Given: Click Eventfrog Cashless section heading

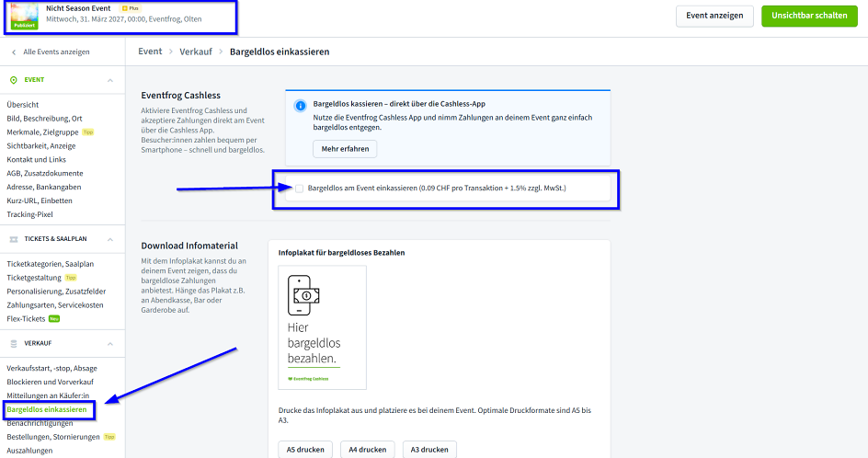Looking at the screenshot, I should (x=180, y=96).
